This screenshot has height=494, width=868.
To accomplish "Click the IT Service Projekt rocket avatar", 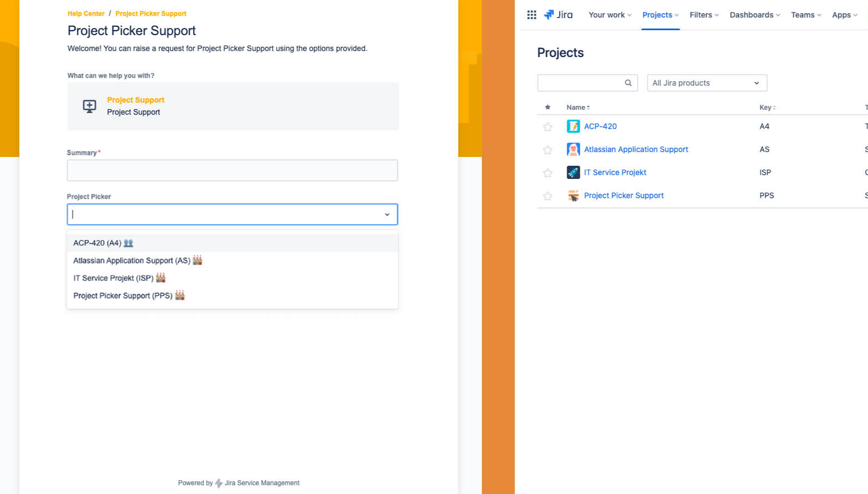I will pyautogui.click(x=573, y=172).
